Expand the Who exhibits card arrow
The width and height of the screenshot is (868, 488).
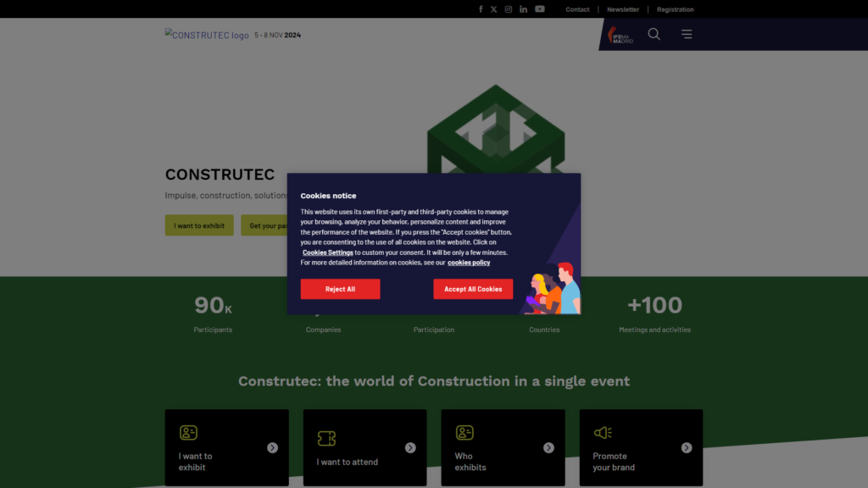[548, 447]
